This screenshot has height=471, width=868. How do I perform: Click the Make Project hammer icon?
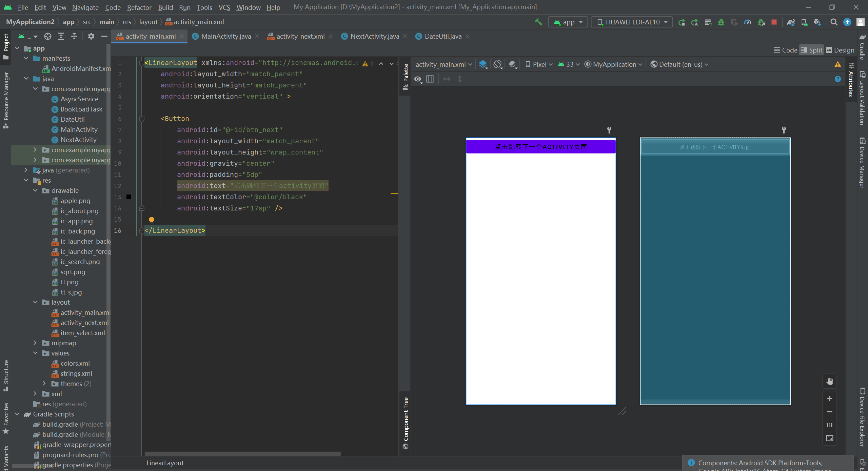(538, 22)
